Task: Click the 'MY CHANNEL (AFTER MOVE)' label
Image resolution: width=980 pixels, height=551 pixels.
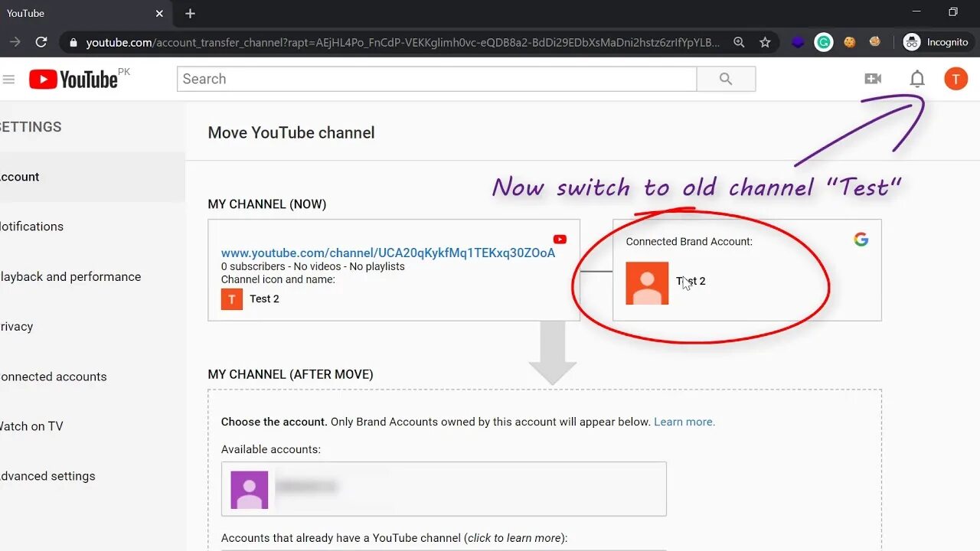Action: tap(290, 374)
